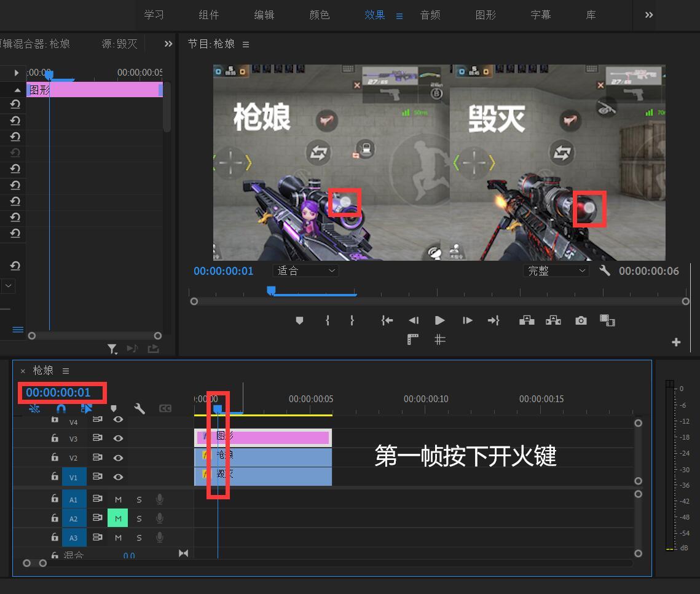Toggle sync lock for track A1
The image size is (700, 594).
97,499
